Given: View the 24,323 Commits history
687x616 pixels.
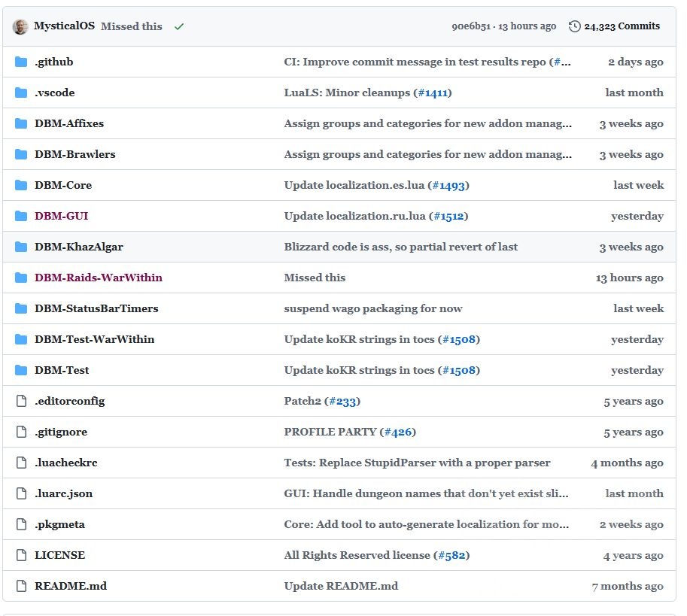Looking at the screenshot, I should click(x=622, y=26).
